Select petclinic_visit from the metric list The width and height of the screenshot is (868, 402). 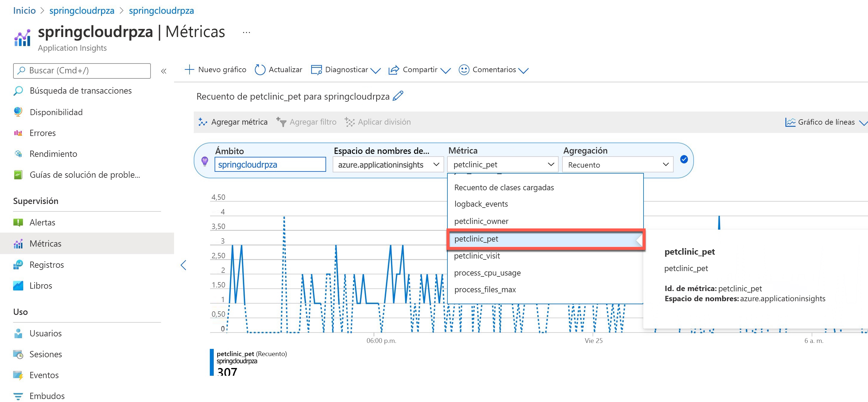(477, 256)
